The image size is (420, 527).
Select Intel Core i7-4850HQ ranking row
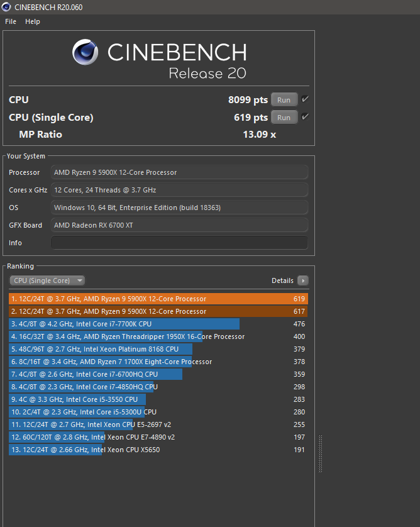click(x=158, y=387)
